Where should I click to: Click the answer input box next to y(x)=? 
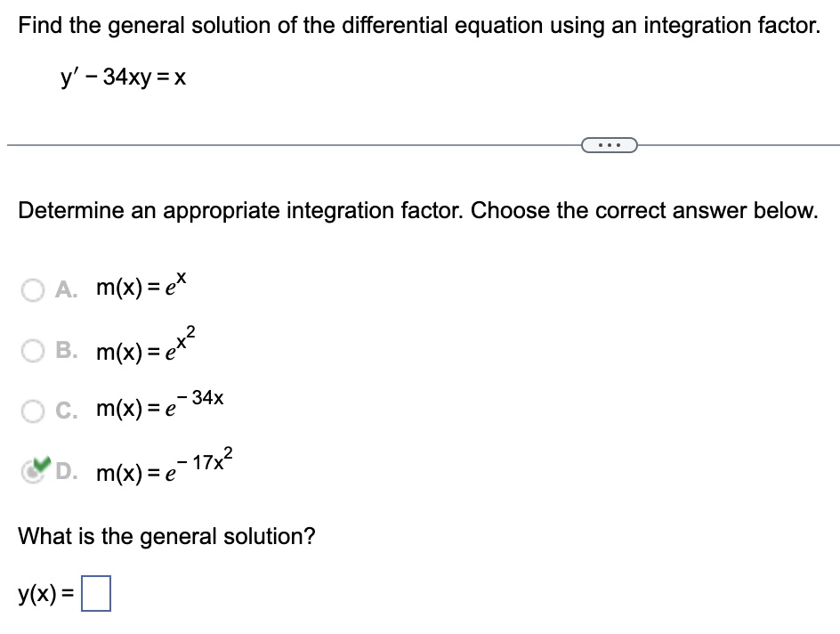(98, 592)
